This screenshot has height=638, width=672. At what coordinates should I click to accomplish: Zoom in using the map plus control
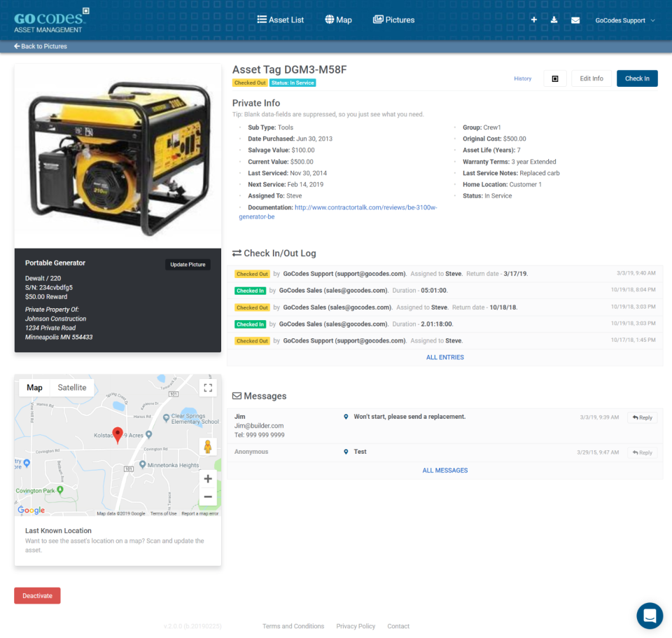click(x=207, y=478)
